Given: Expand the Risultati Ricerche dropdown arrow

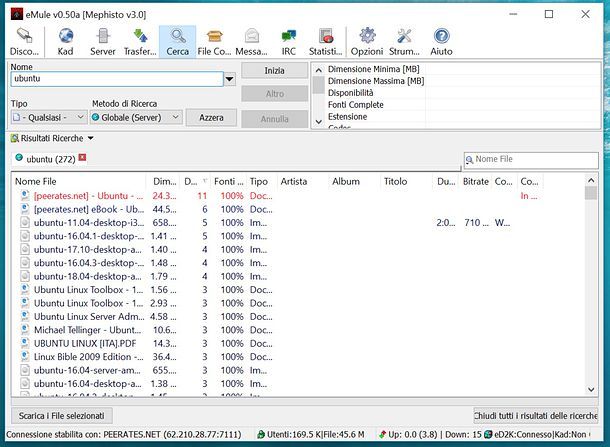Looking at the screenshot, I should [x=91, y=138].
